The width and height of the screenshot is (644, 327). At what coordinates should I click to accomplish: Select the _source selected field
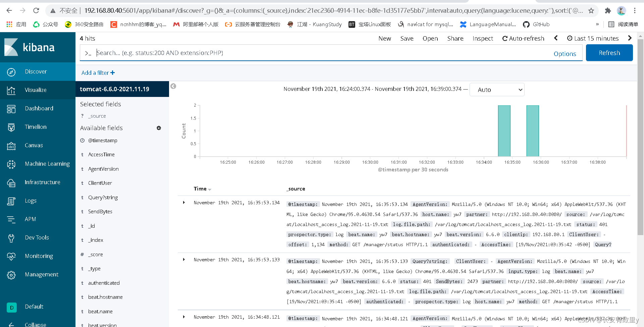tap(97, 116)
